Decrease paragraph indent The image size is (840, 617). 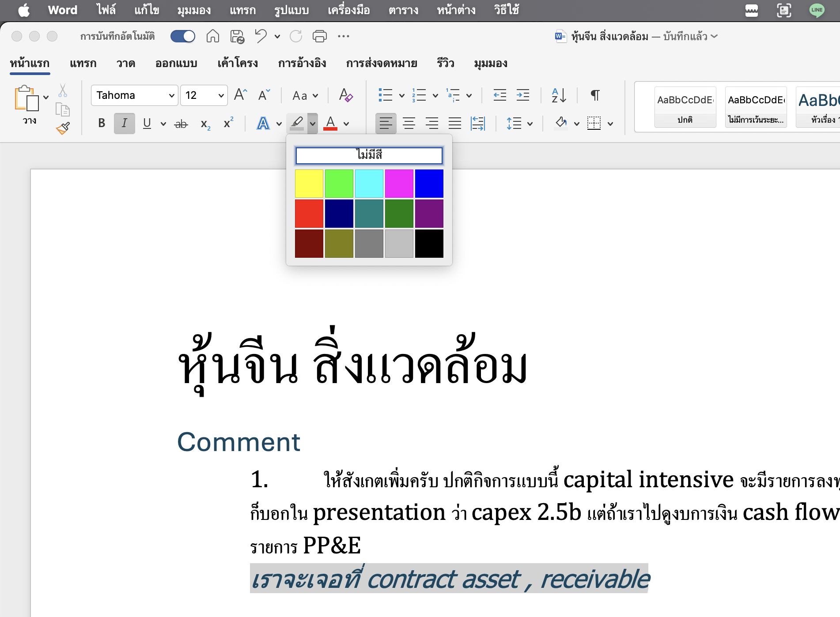pos(500,95)
